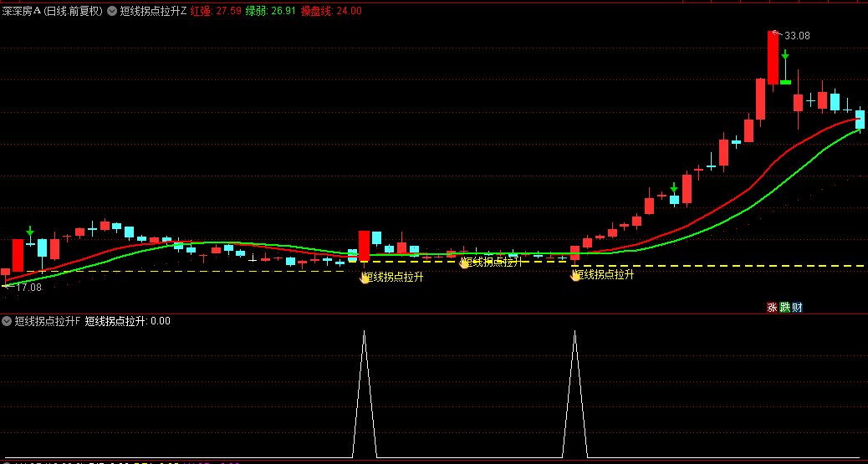
Task: Click the 绿弱: 26.91 value
Action: (271, 11)
